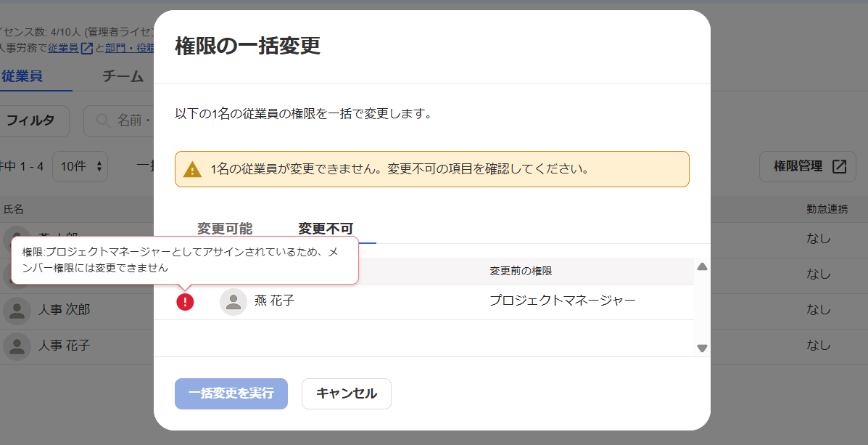The height and width of the screenshot is (445, 868).
Task: Switch to the 変更可能 tab
Action: tap(225, 229)
